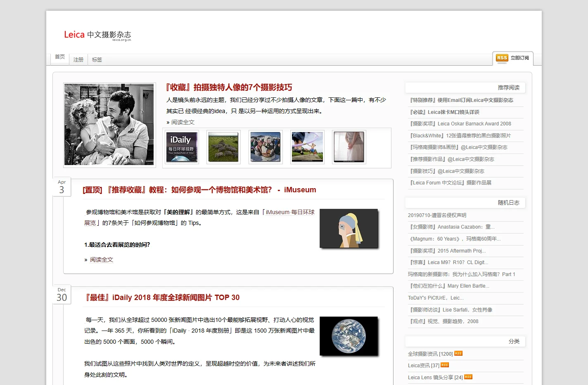Click the Apr 3 date badge

[x=62, y=187]
